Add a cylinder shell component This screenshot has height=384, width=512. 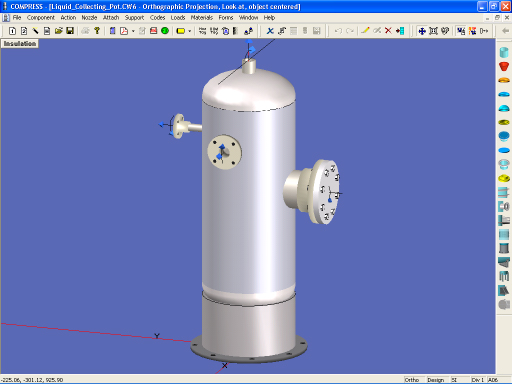point(504,52)
